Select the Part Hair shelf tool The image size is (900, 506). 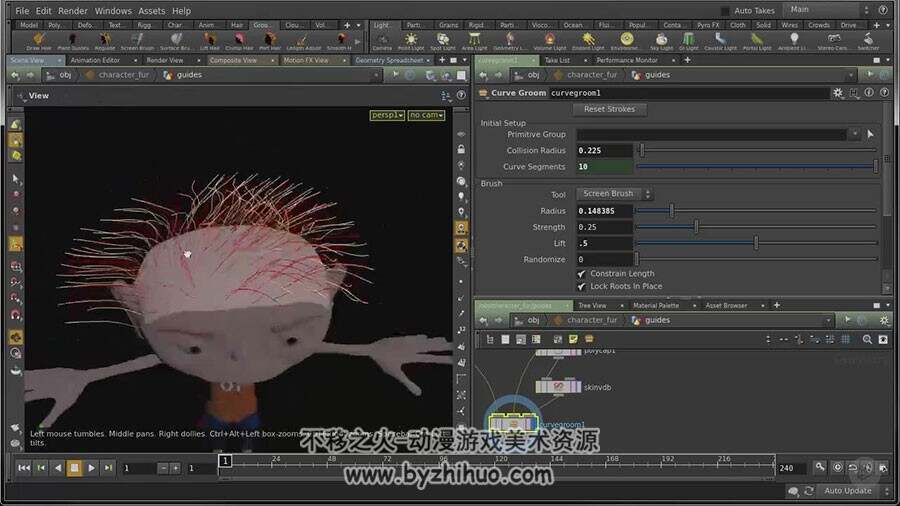(269, 41)
